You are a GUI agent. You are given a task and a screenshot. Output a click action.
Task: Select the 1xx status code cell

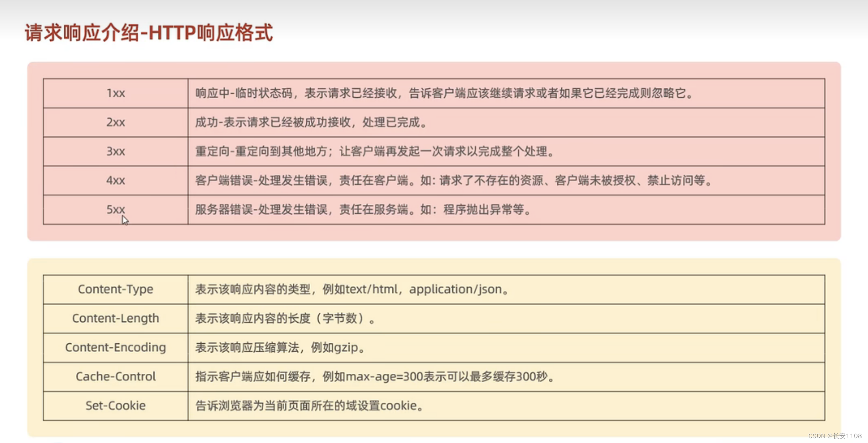(116, 93)
